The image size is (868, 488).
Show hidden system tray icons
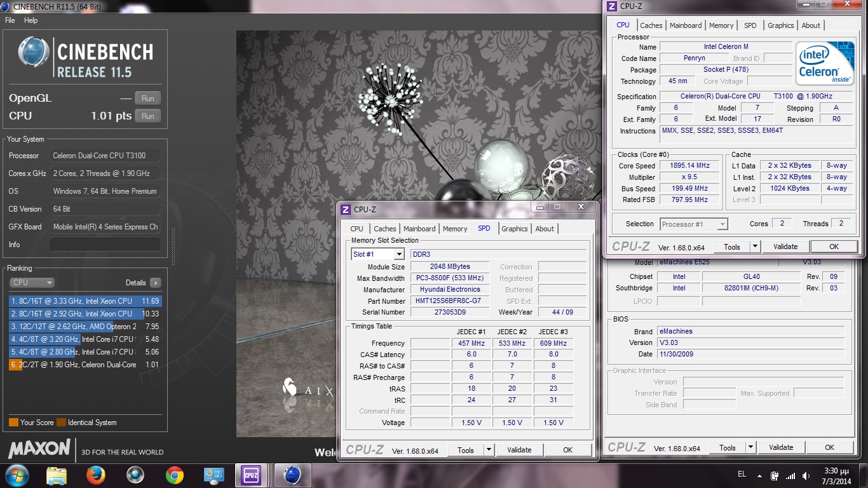click(x=760, y=475)
